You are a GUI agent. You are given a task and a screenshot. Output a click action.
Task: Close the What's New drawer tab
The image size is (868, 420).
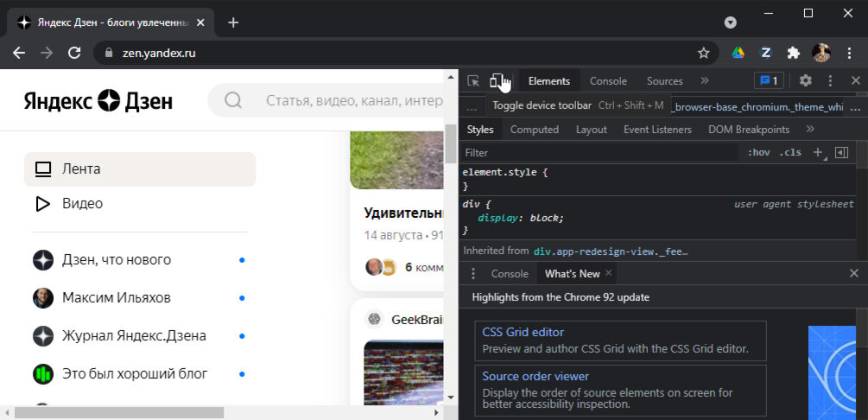pyautogui.click(x=608, y=272)
